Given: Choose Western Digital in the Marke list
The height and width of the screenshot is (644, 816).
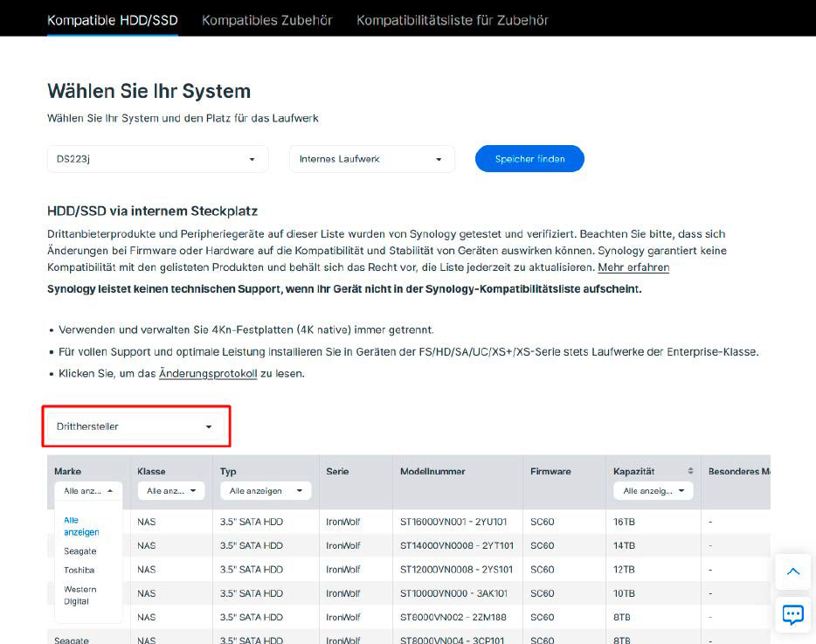Looking at the screenshot, I should 82,594.
